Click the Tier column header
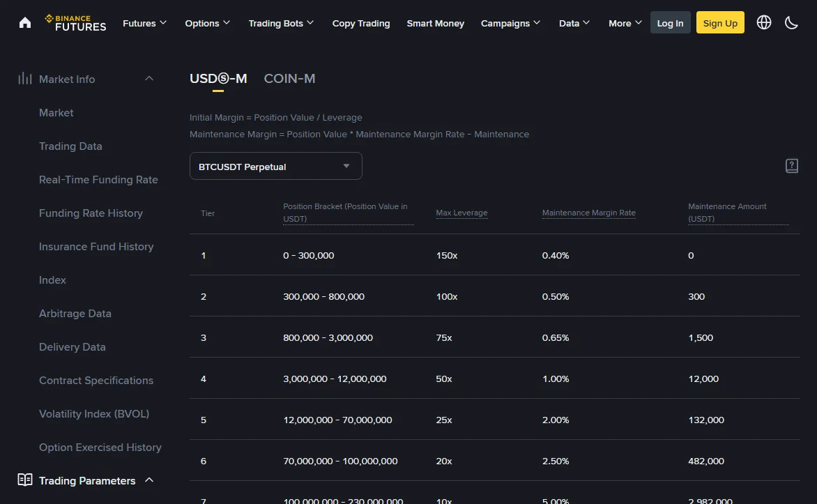Image resolution: width=817 pixels, height=504 pixels. click(208, 213)
